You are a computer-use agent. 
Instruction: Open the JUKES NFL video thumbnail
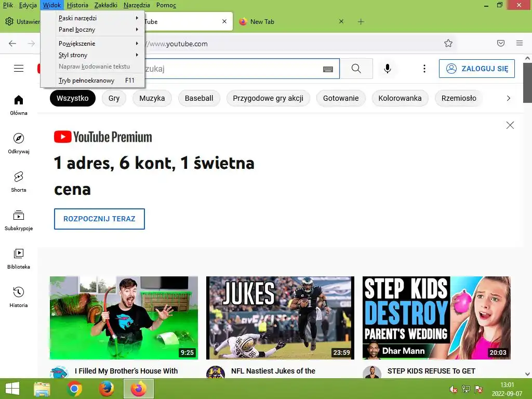coord(280,318)
